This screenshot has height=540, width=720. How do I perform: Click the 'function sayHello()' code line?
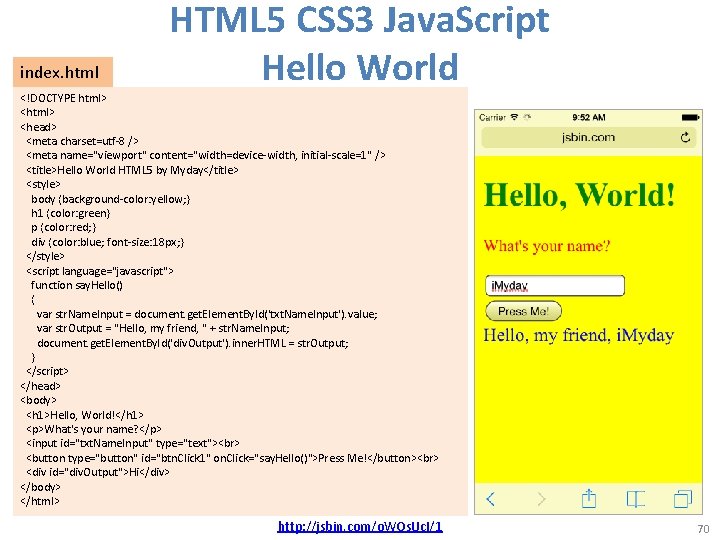click(x=77, y=285)
